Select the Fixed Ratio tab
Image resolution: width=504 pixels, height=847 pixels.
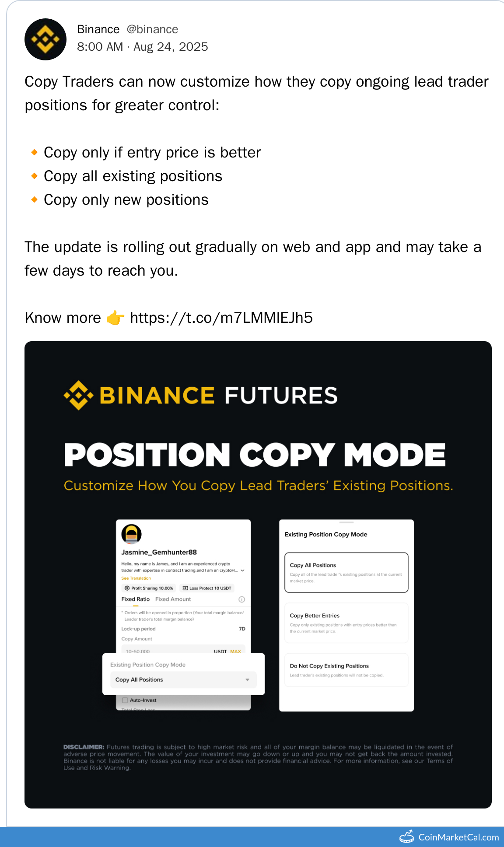[x=135, y=599]
